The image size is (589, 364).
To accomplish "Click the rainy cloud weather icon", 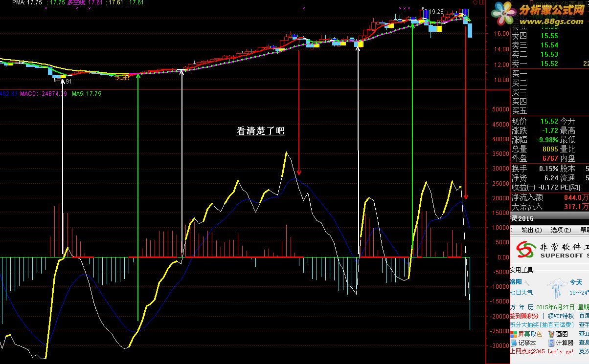I will pos(557,289).
